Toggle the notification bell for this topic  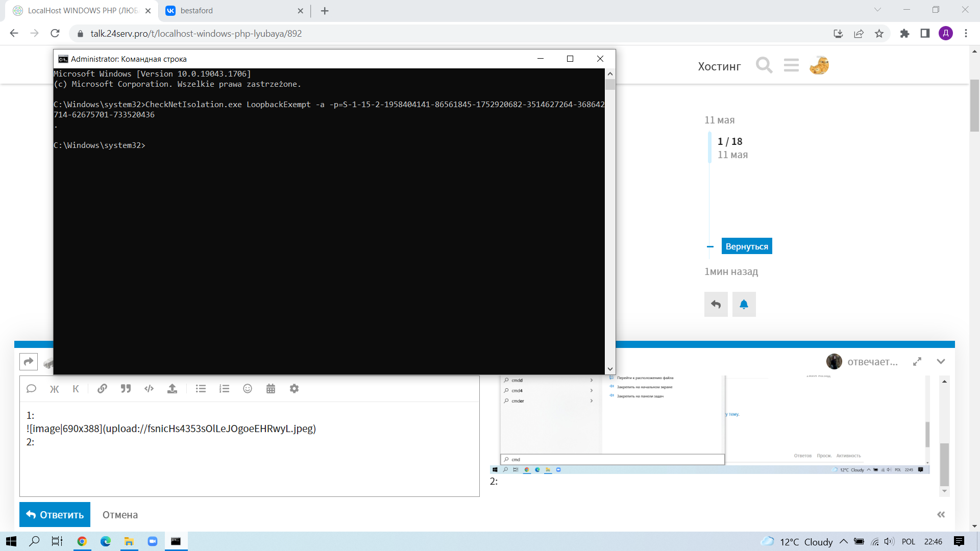(x=744, y=305)
